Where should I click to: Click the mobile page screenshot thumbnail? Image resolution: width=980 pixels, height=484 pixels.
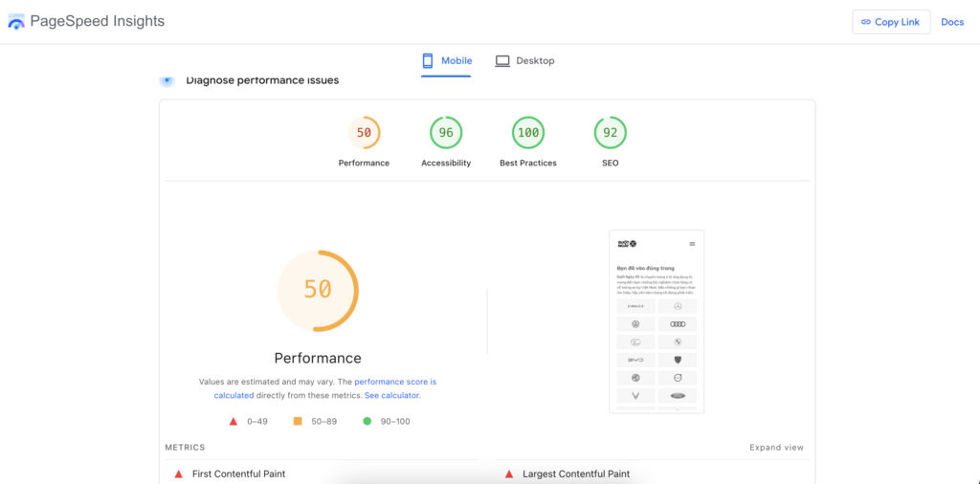(x=657, y=321)
